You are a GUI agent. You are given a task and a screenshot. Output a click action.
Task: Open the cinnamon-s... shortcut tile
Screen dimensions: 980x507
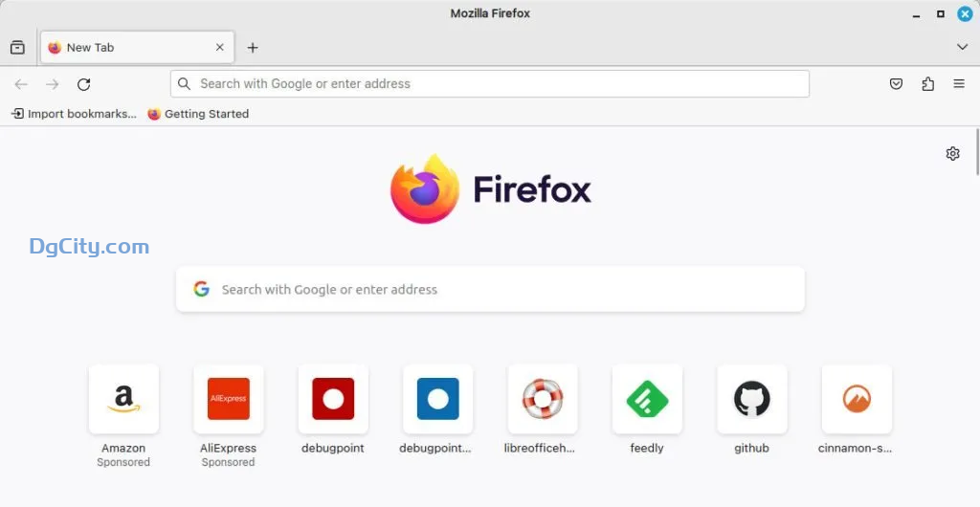[857, 399]
